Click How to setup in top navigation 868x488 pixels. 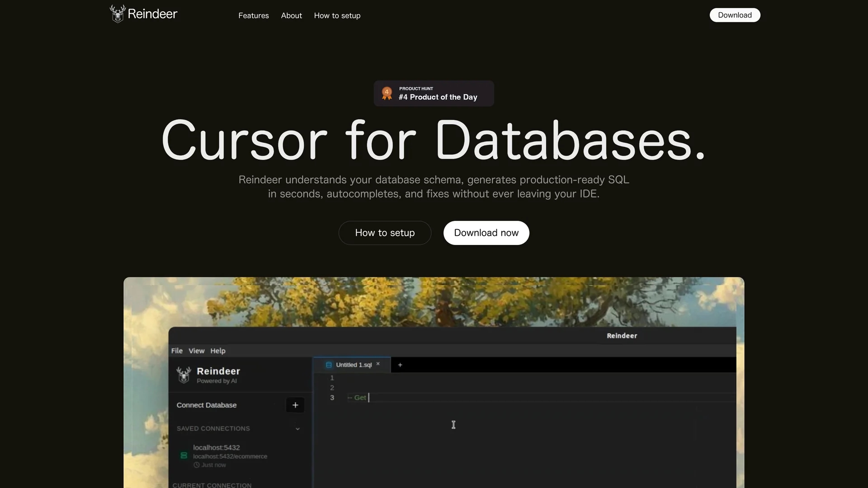point(337,15)
